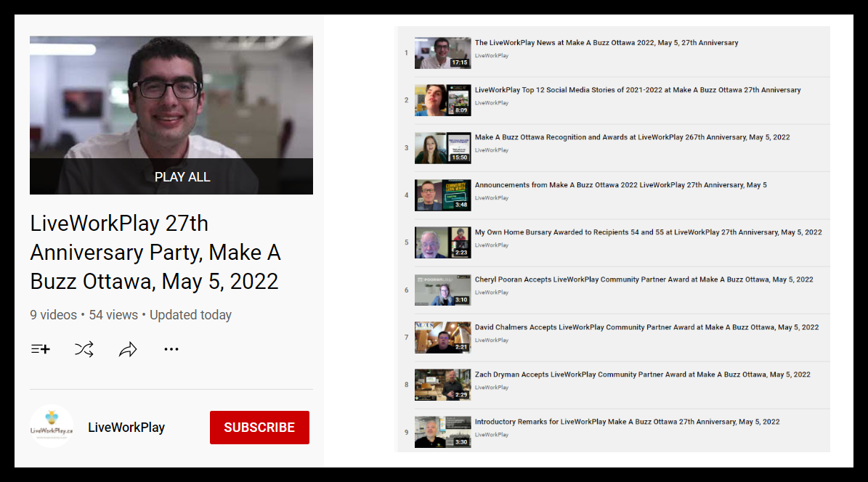Click the LiveWorkPlay channel under The LiveWorkPlay News video
This screenshot has width=868, height=482.
[492, 55]
